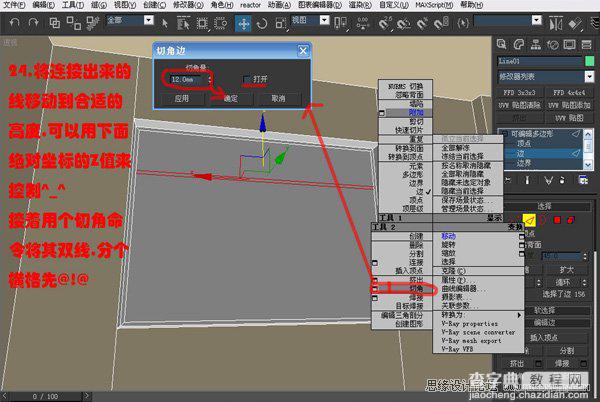
Task: Toggle the 3D Snaps magnet icon
Action: click(385, 23)
